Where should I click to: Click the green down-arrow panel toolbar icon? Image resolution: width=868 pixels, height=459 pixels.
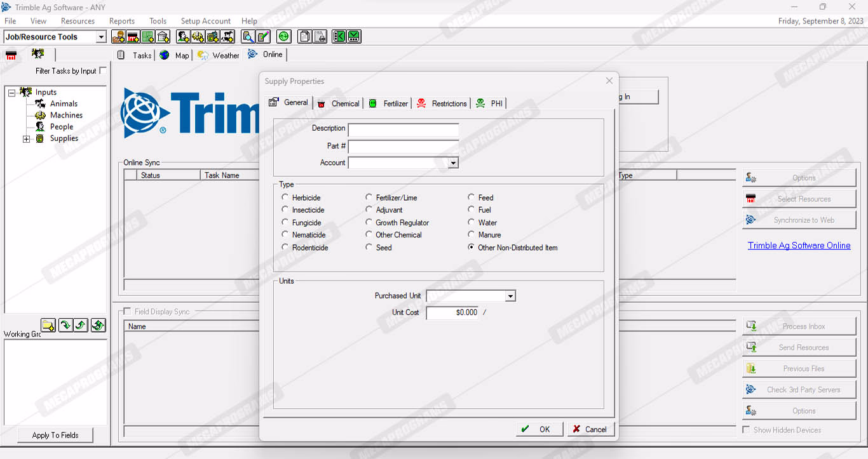pyautogui.click(x=354, y=37)
